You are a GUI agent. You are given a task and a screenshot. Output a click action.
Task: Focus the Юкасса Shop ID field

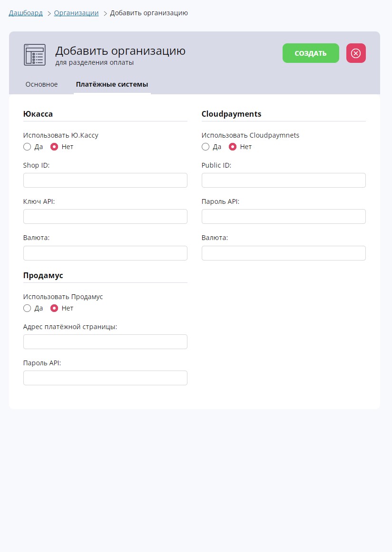[105, 180]
